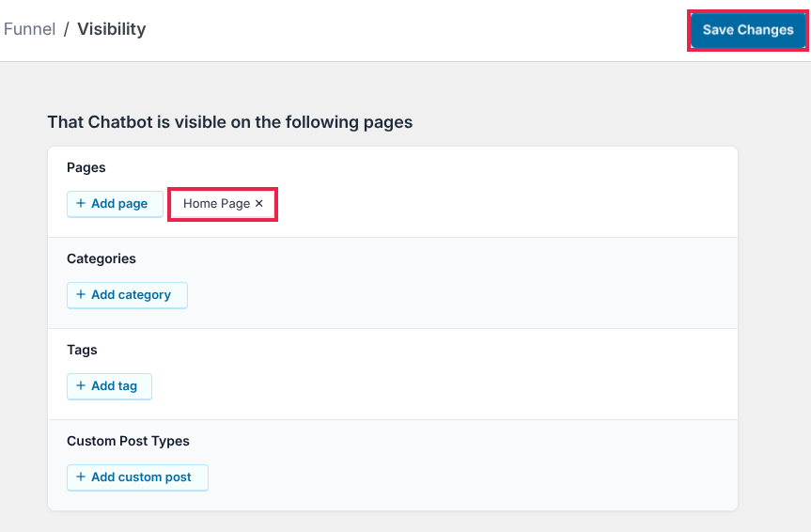The height and width of the screenshot is (532, 811).
Task: Click the Tags section heading
Action: click(82, 351)
